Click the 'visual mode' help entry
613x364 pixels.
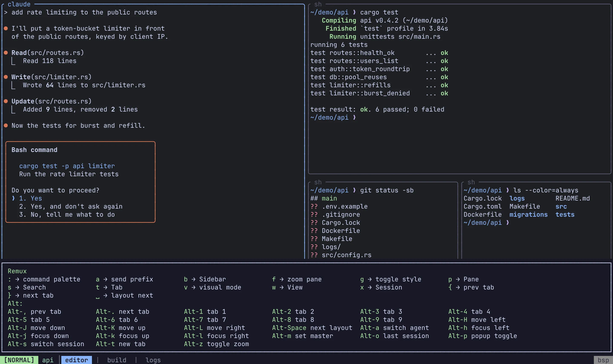213,287
